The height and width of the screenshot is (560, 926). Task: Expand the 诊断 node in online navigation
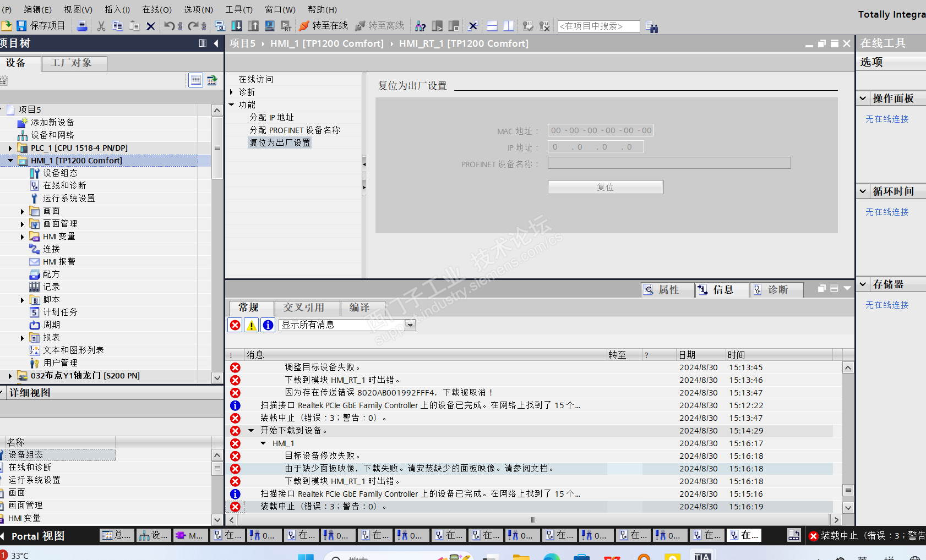232,92
